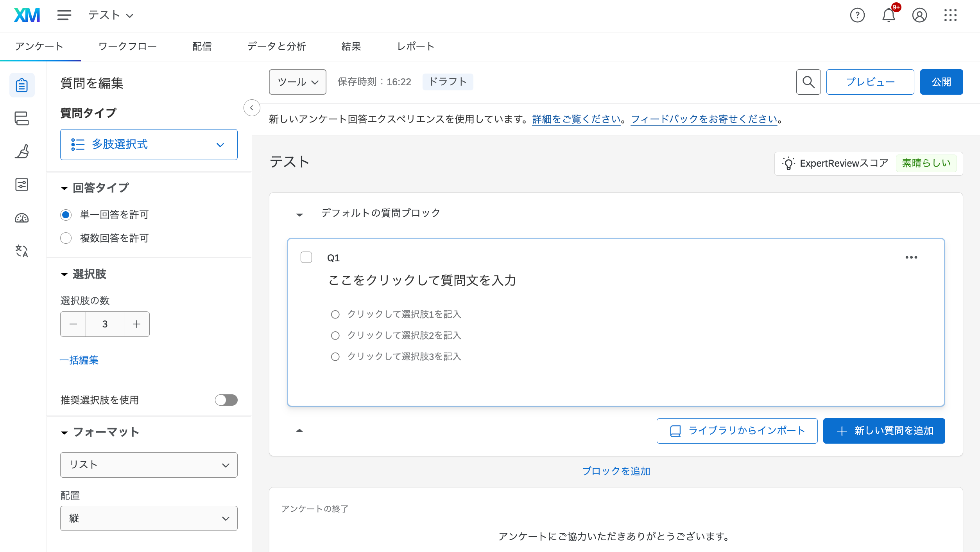Image resolution: width=980 pixels, height=552 pixels.
Task: Collapse the 回答タイプ section
Action: click(64, 188)
